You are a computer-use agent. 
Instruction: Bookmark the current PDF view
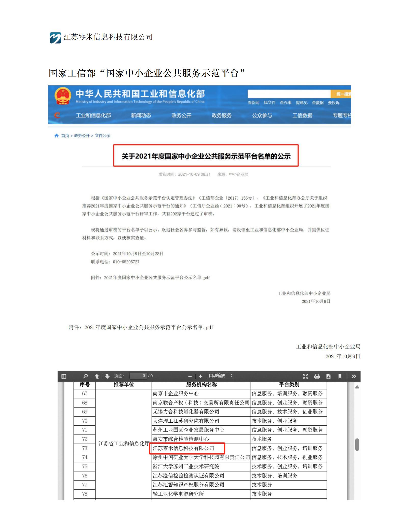tap(340, 376)
